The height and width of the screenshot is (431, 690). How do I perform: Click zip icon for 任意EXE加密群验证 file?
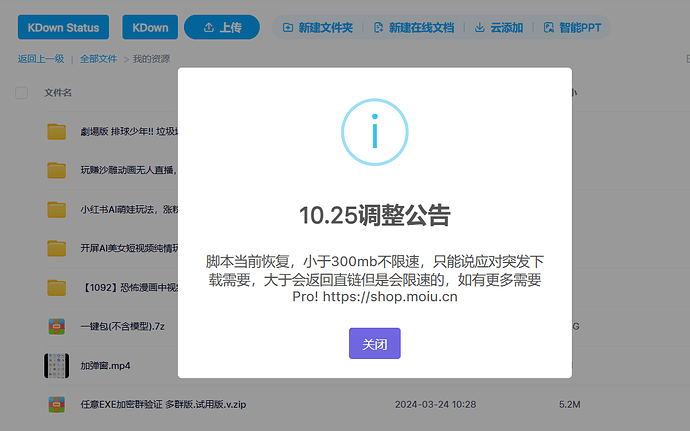coord(57,404)
